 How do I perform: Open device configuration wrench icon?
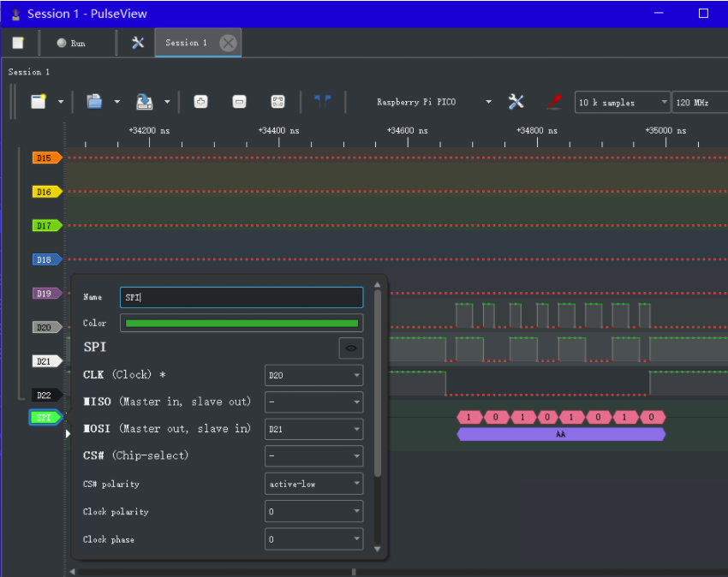click(x=516, y=102)
